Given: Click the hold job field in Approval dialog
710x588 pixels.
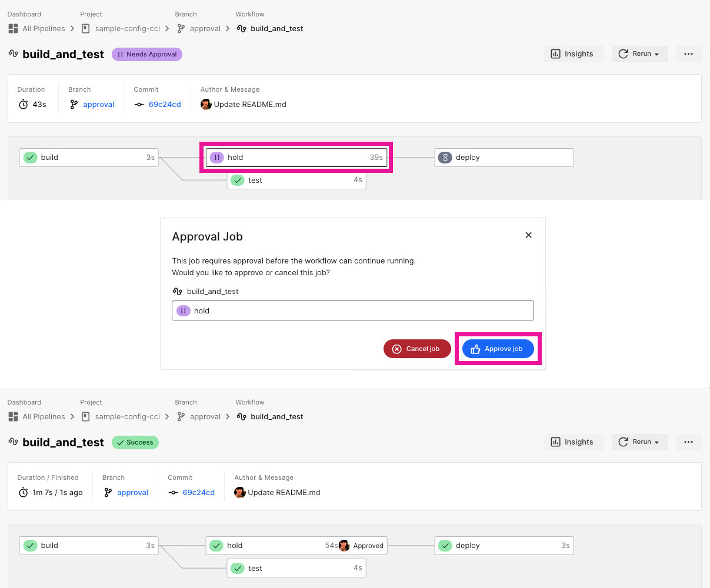Looking at the screenshot, I should click(x=353, y=310).
